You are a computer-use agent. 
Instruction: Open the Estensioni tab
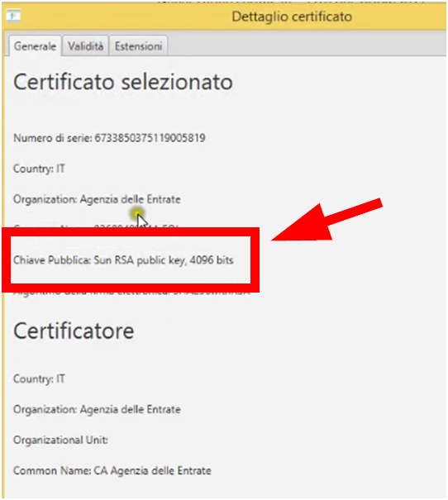(138, 46)
